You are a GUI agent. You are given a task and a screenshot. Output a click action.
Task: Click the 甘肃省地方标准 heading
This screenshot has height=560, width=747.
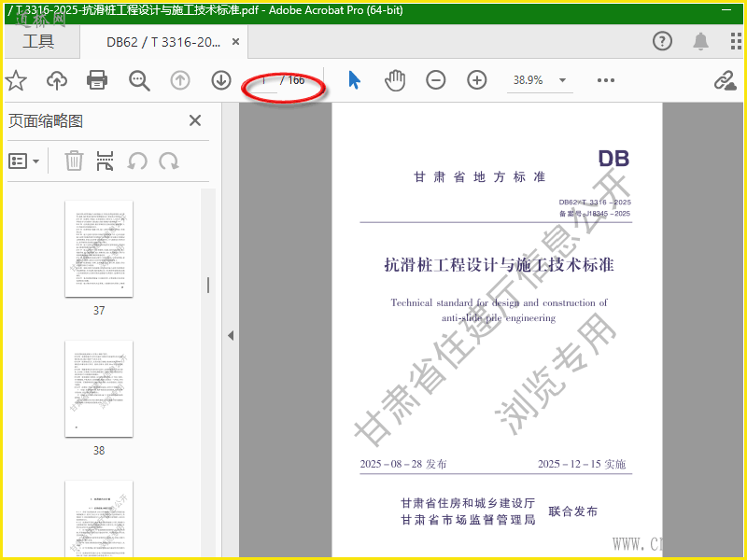(479, 177)
